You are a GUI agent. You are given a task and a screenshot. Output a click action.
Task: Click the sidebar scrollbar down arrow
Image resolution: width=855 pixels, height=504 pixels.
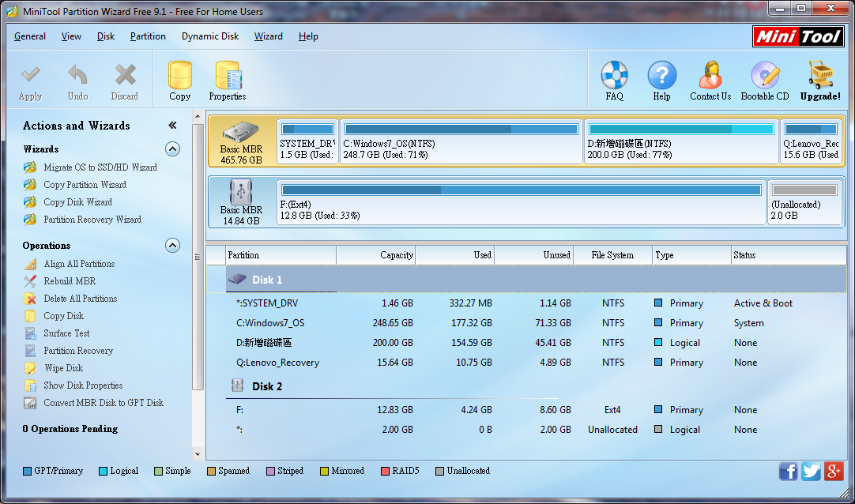click(x=198, y=454)
